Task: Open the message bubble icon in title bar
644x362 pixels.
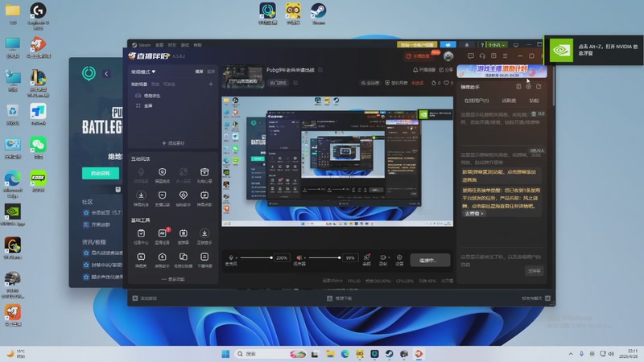Action: pos(471,56)
